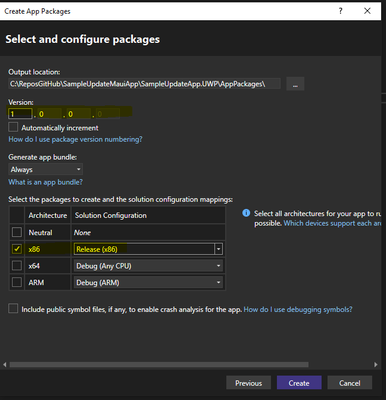Click the Previous button
The image size is (386, 400).
coord(248,383)
